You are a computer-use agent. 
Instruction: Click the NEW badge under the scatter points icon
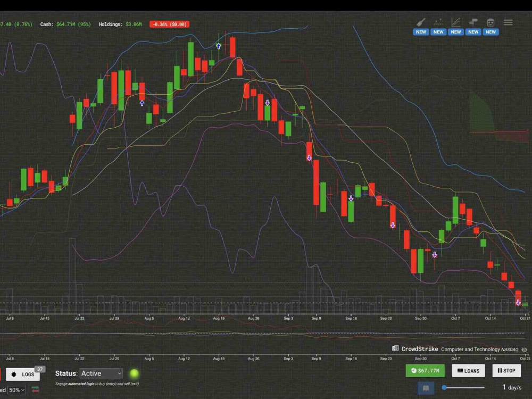438,32
